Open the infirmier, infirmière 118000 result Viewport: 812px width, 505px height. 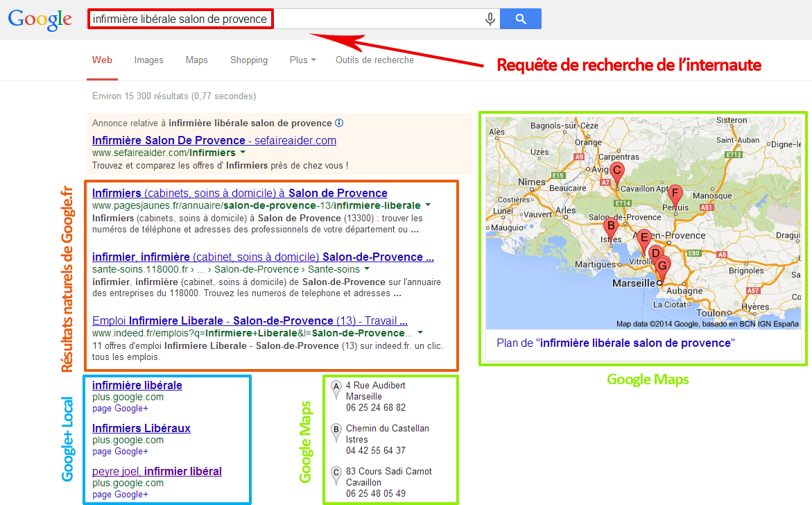pyautogui.click(x=263, y=257)
